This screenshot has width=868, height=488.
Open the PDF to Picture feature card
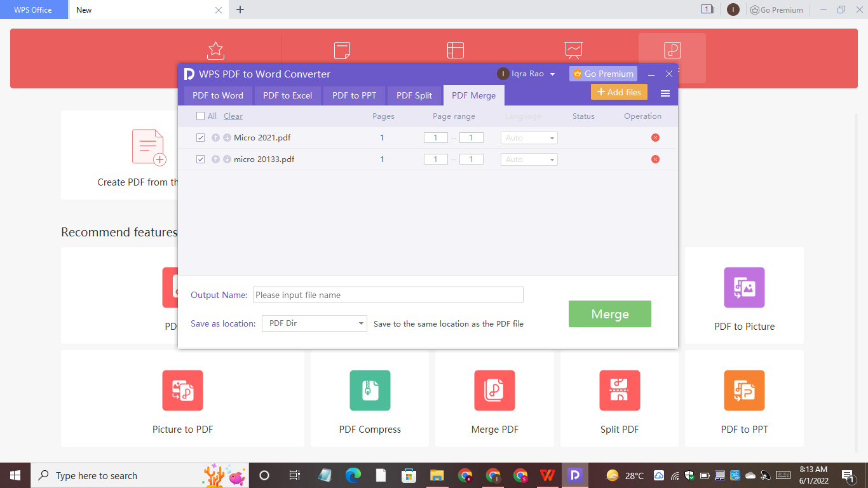coord(744,295)
